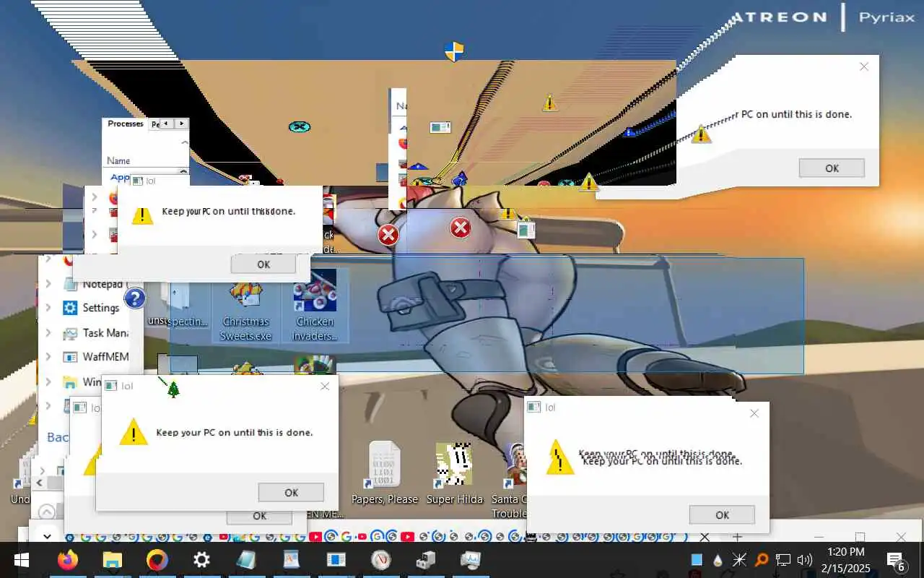Expand the Windows Explorer folder row
Screen dimensions: 924x578
coord(48,381)
